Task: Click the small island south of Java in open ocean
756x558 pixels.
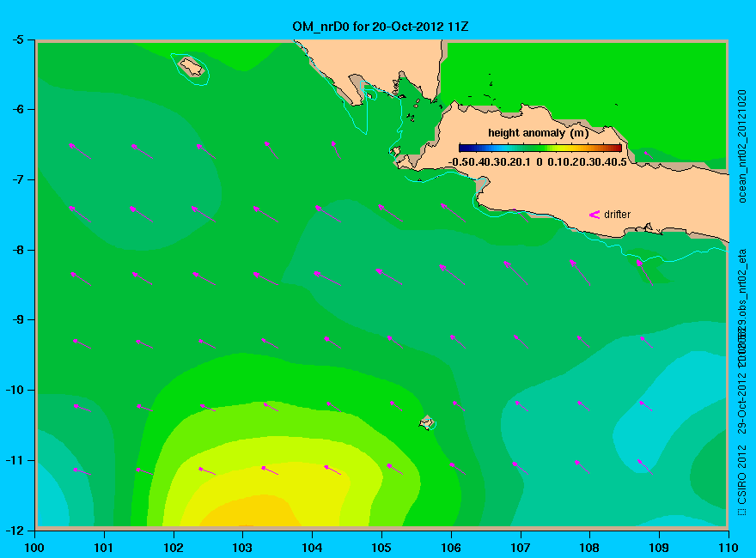Action: click(426, 422)
